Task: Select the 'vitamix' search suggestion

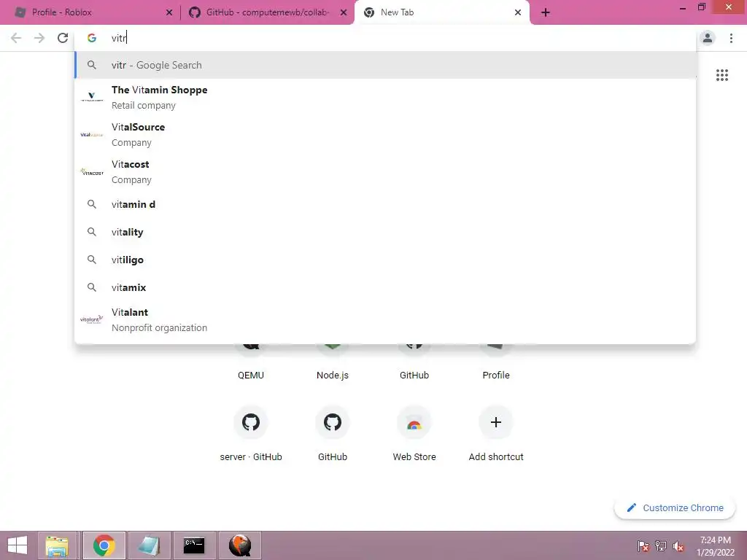Action: point(385,287)
